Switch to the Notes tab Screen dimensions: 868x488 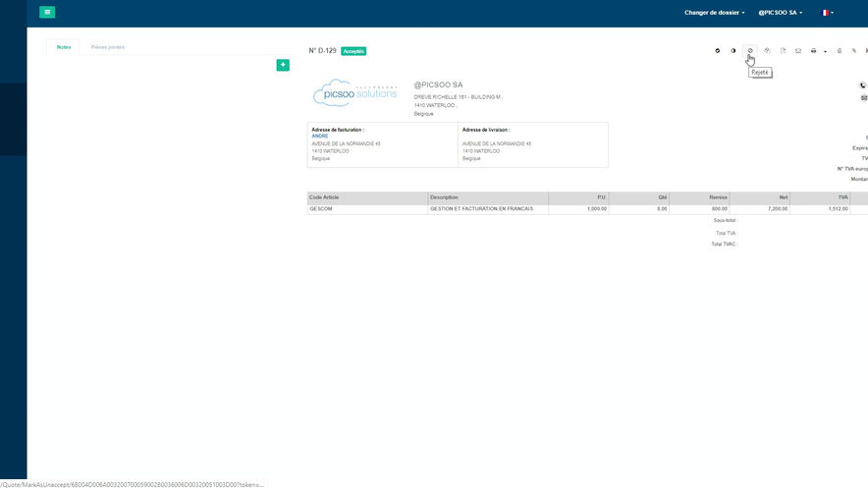(x=64, y=47)
